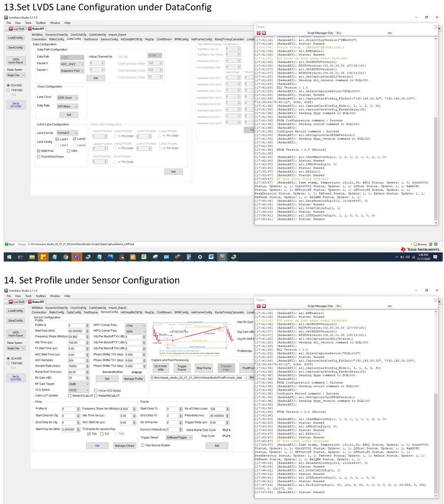Screen dimensions: 444x504
Task: Switch to the Lua Shell tab in step 13 window
Action: pyautogui.click(x=17, y=29)
